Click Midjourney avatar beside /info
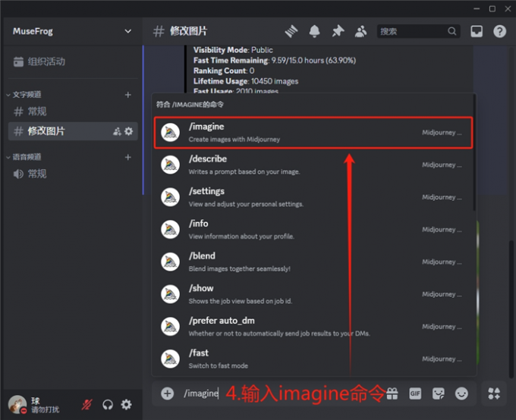 point(170,229)
